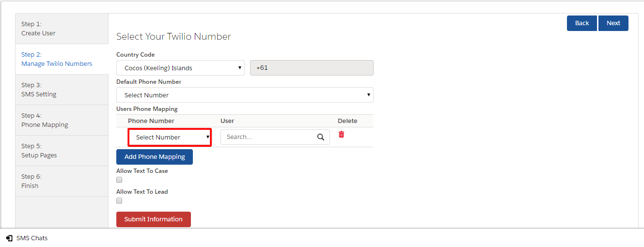Open the Default Phone Number dropdown
This screenshot has height=247, width=644.
(x=245, y=95)
